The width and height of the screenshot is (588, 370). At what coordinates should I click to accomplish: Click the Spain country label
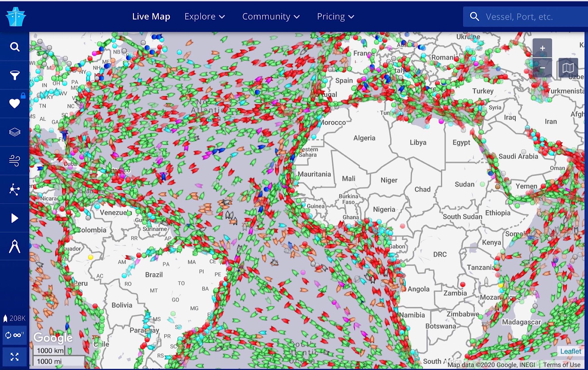click(x=344, y=80)
